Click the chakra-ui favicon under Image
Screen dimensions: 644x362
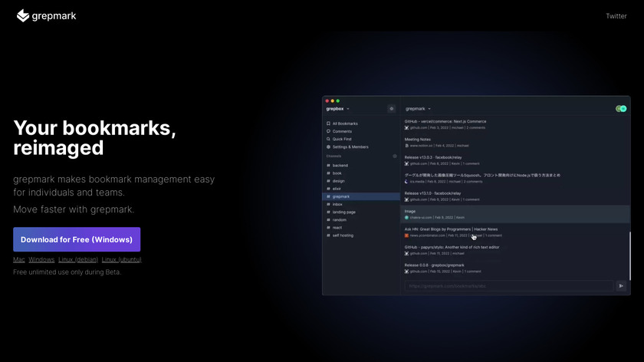click(406, 218)
